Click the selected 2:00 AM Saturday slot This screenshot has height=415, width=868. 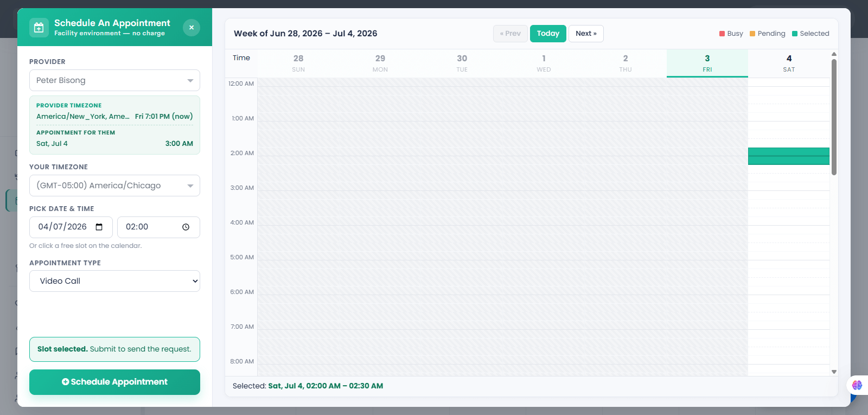pos(789,156)
